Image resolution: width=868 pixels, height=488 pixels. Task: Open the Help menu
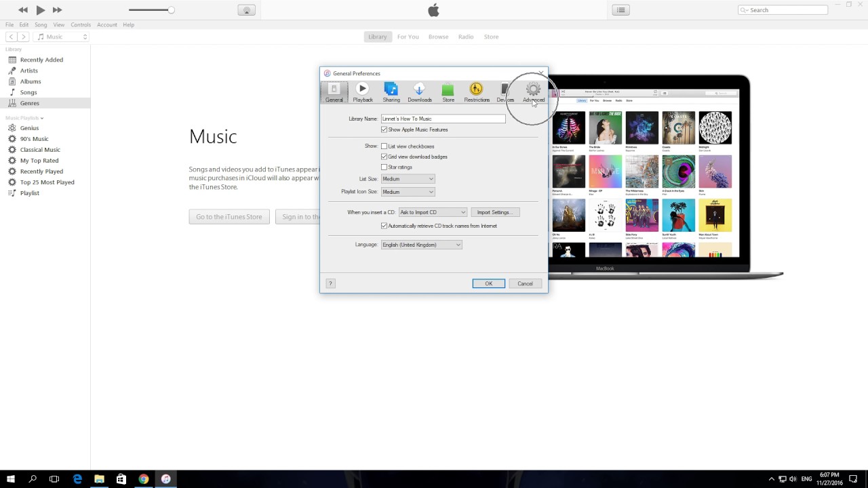pyautogui.click(x=128, y=24)
